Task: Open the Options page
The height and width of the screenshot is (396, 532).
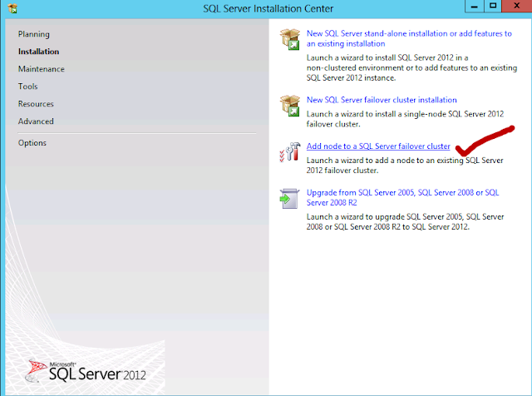Action: 32,143
